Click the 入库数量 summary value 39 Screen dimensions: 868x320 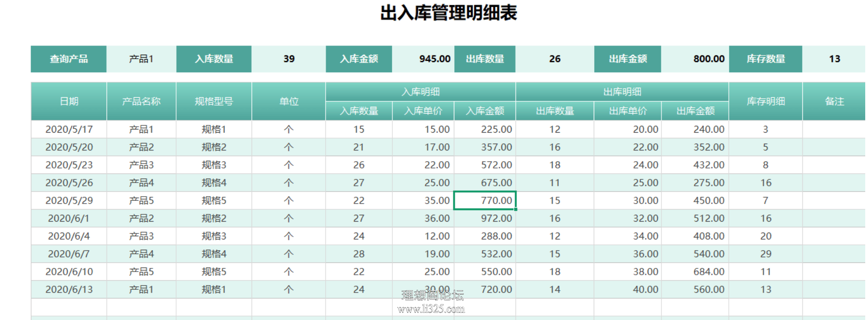coord(289,59)
